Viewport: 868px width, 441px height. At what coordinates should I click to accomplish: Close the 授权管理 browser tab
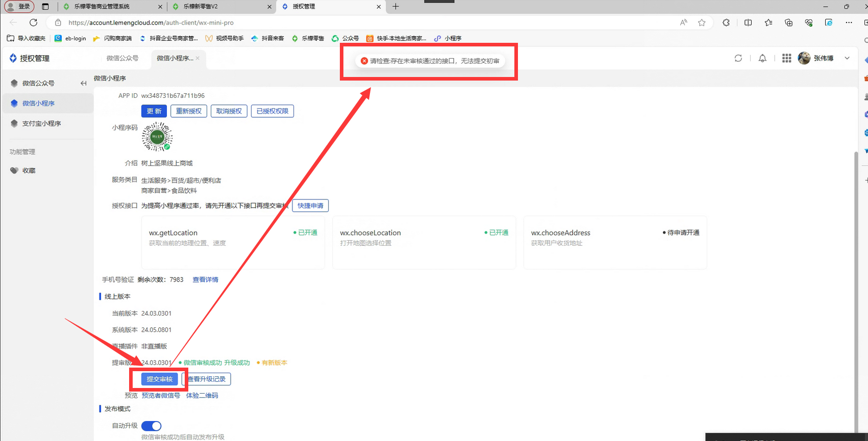[x=379, y=7]
